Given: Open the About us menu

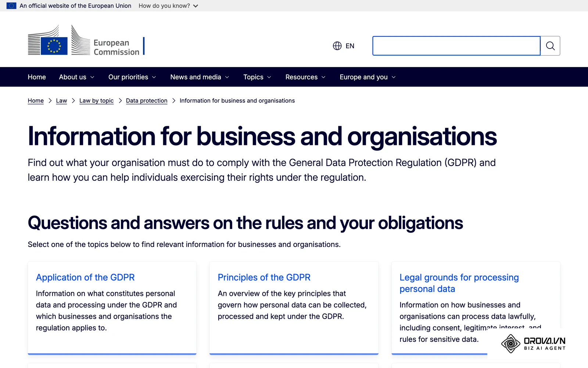Looking at the screenshot, I should (76, 77).
